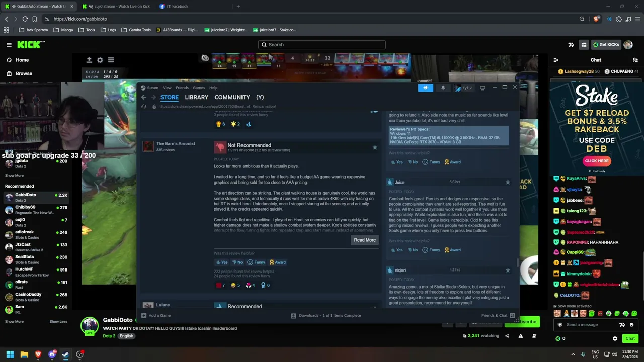Expand the review with Read More
644x362 pixels.
pyautogui.click(x=365, y=240)
